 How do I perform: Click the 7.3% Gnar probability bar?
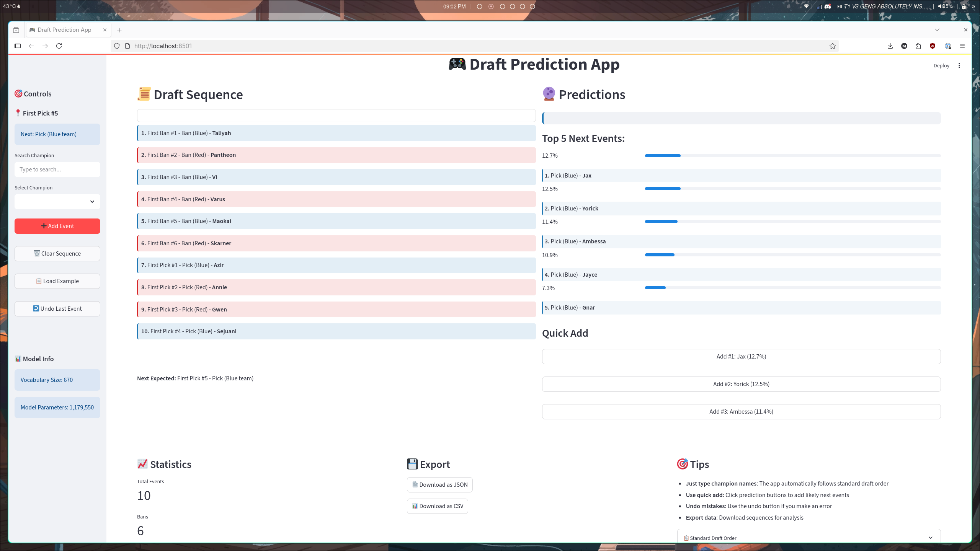[x=792, y=288]
